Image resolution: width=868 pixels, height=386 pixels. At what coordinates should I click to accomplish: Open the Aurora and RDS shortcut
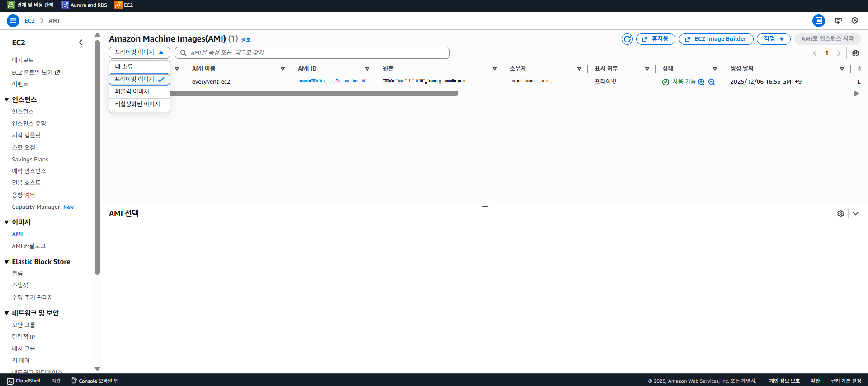(84, 5)
